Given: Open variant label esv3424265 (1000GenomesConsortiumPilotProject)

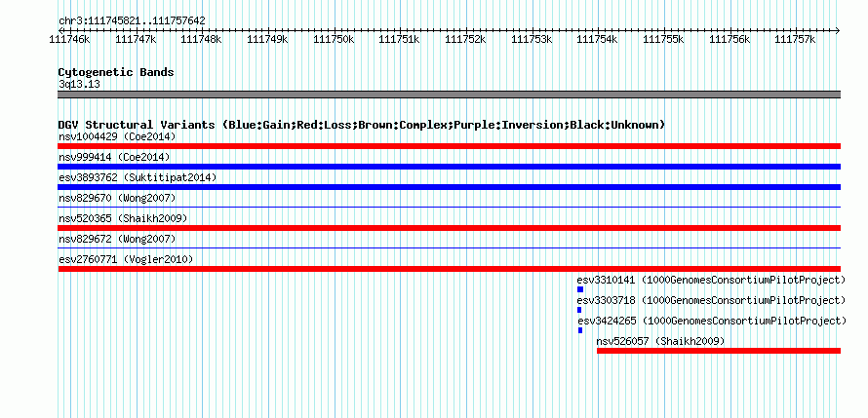Looking at the screenshot, I should point(713,321).
